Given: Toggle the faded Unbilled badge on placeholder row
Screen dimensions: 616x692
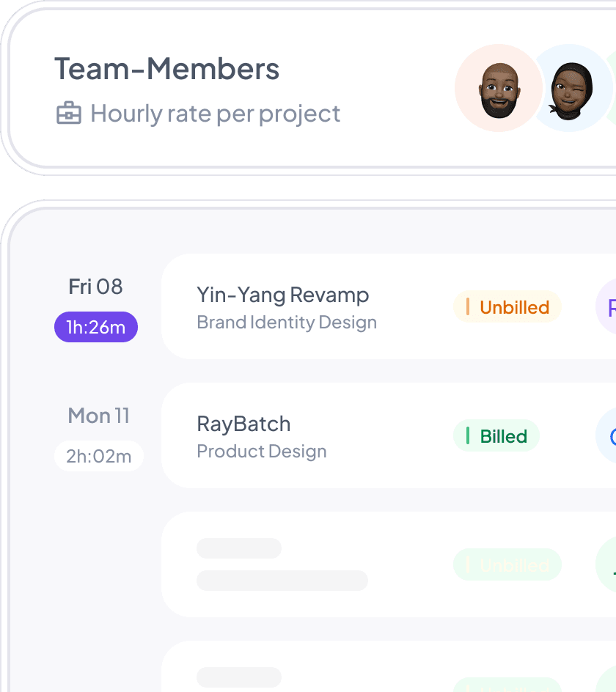Looking at the screenshot, I should pyautogui.click(x=507, y=565).
